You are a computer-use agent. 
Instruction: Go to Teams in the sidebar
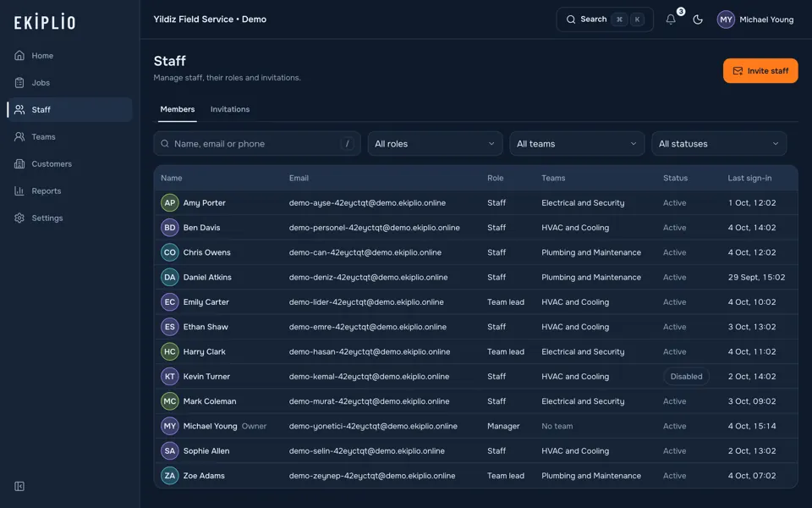coord(69,137)
